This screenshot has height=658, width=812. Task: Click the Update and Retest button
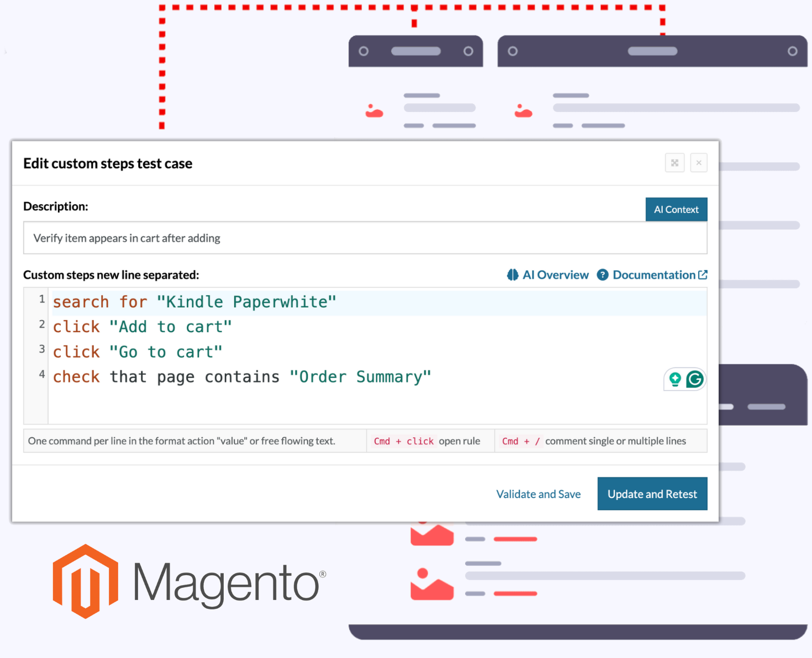[652, 493]
